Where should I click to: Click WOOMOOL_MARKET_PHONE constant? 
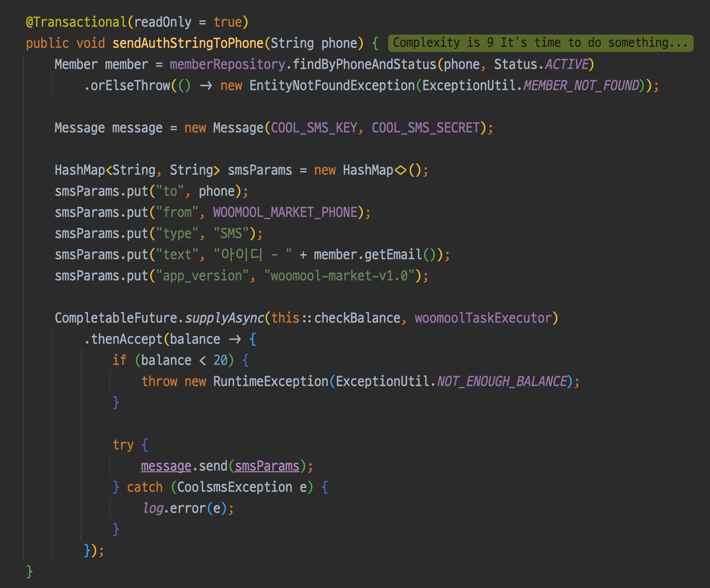pyautogui.click(x=285, y=212)
